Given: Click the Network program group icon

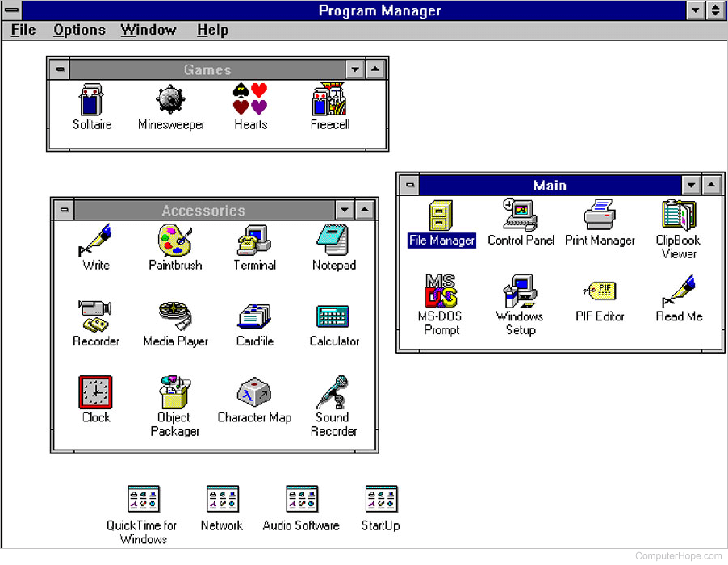Looking at the screenshot, I should [223, 499].
